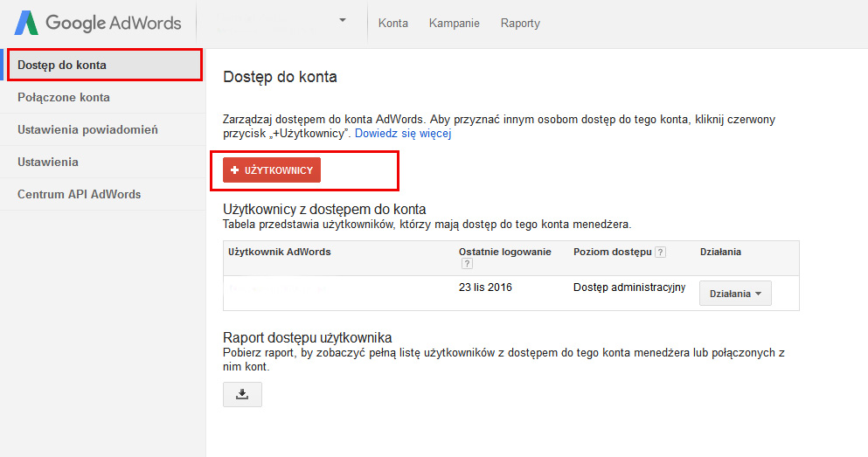This screenshot has width=868, height=457.
Task: Click the 23 lis 2016 login date
Action: 485,287
